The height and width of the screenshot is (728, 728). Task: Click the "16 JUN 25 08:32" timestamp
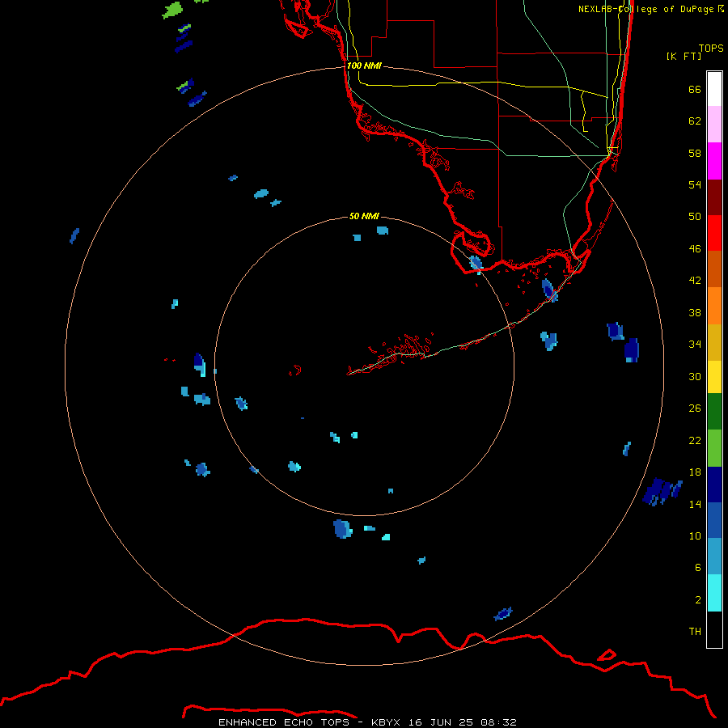462,722
